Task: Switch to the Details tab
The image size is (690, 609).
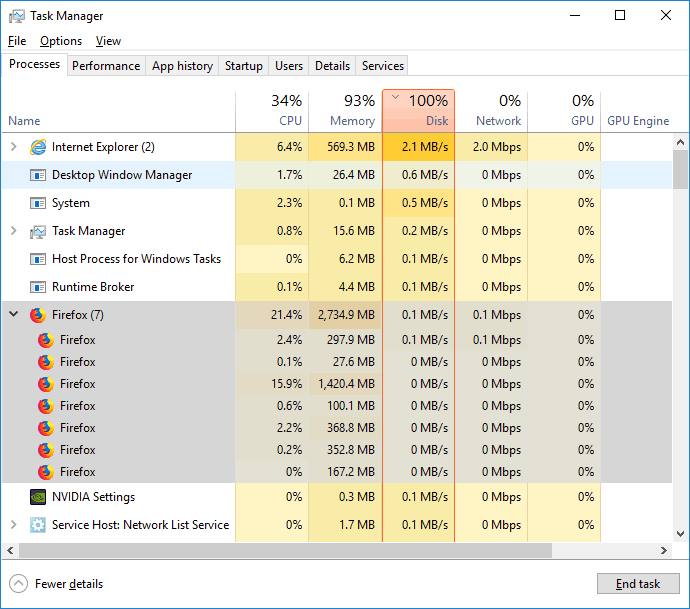Action: [332, 66]
